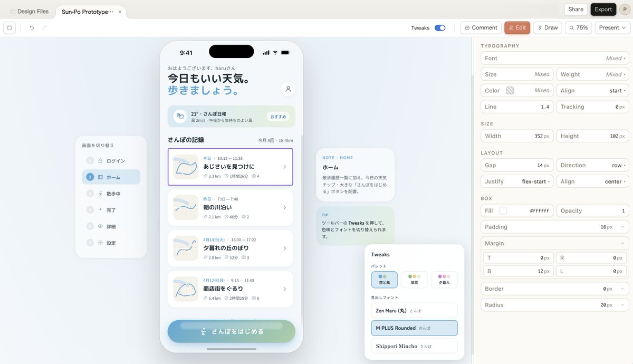Screen dimensions: 633x364
Task: Select the ホーム screen in the switcher
Action: tap(111, 177)
